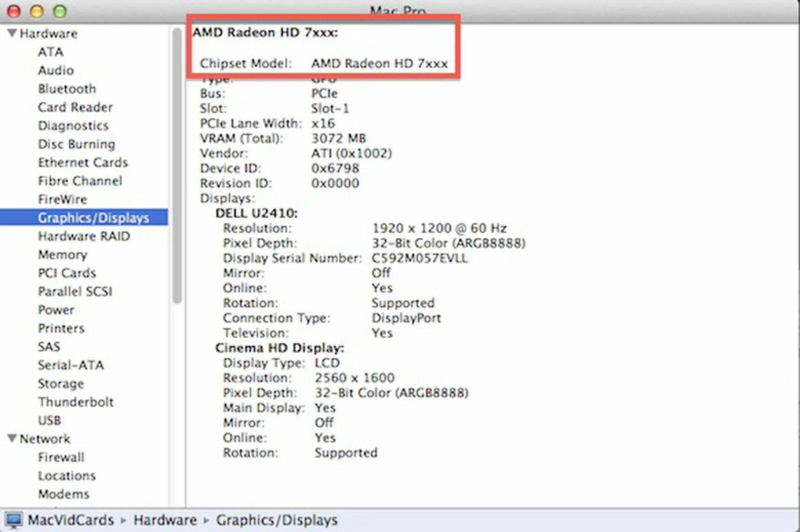Select the highlighted Graphics/Displays row
This screenshot has height=532, width=800.
pyautogui.click(x=84, y=218)
